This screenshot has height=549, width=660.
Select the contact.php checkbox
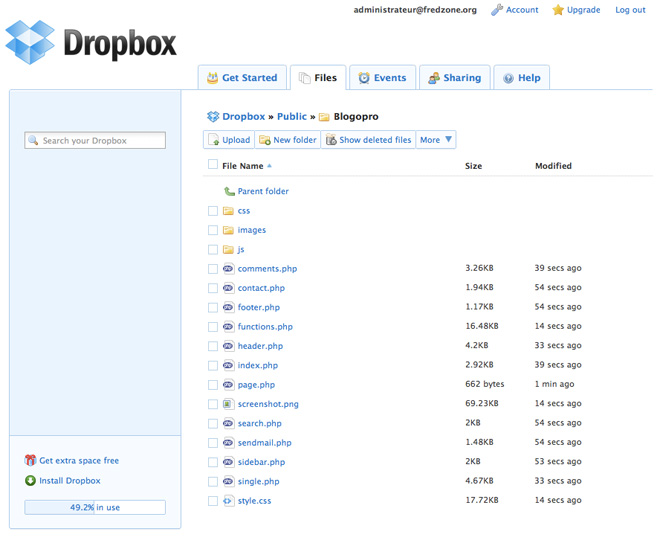213,288
